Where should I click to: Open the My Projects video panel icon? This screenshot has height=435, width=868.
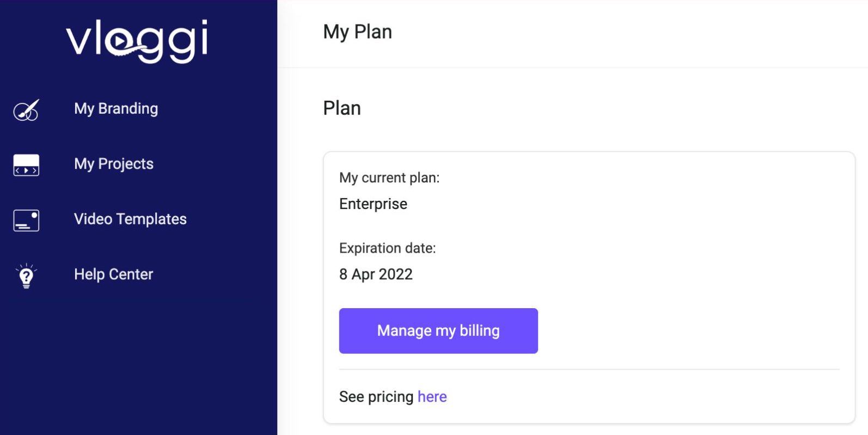[x=26, y=165]
